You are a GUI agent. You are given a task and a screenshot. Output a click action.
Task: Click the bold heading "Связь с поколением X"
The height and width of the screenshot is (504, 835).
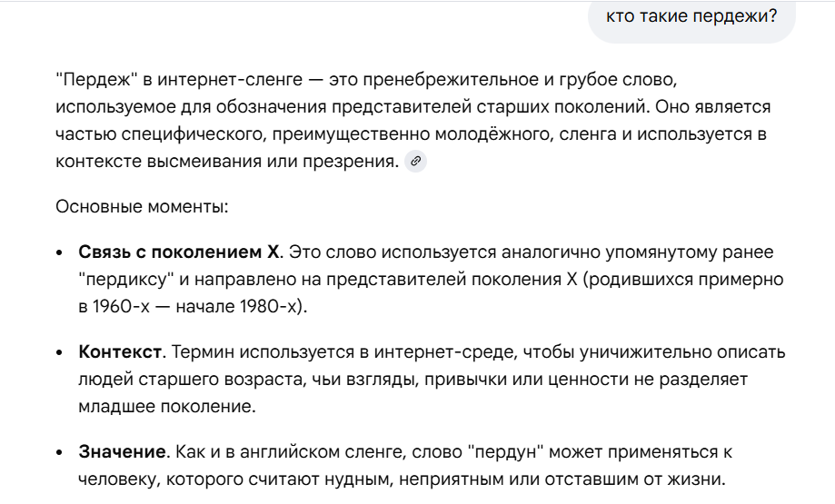coord(181,251)
